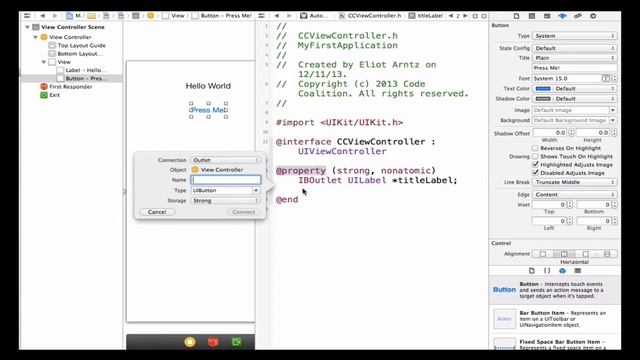The width and height of the screenshot is (640, 360).
Task: Open the gray Shadow Color swatch
Action: pos(542,99)
